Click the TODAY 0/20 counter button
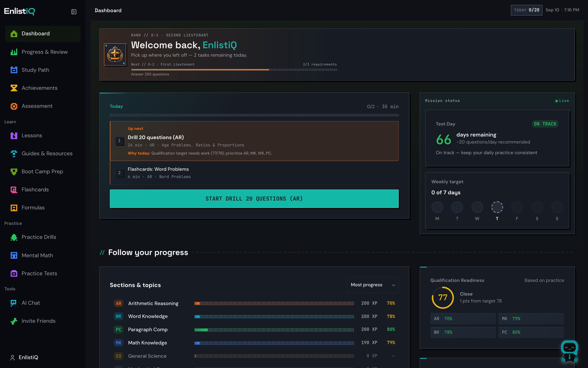This screenshot has width=588, height=368. click(x=526, y=10)
